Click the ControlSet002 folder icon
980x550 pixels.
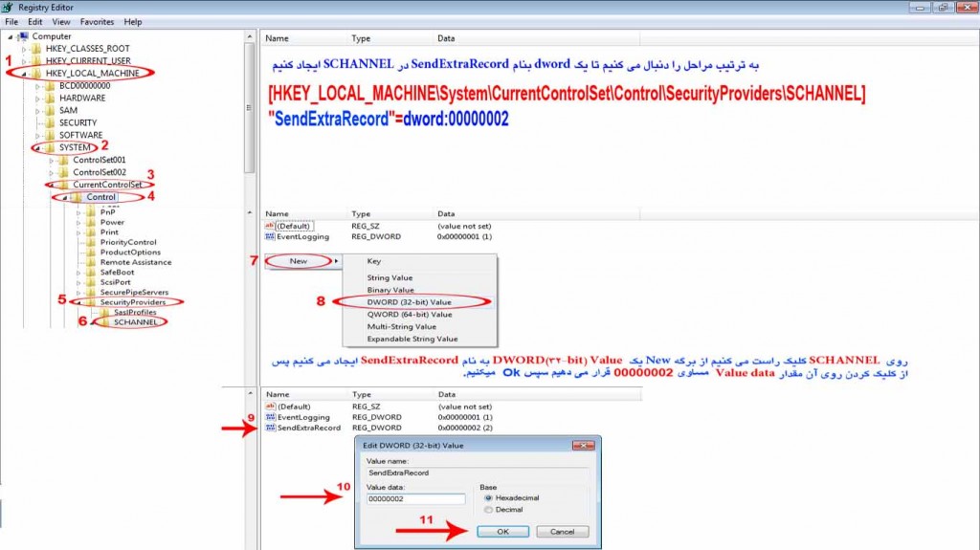(x=64, y=172)
